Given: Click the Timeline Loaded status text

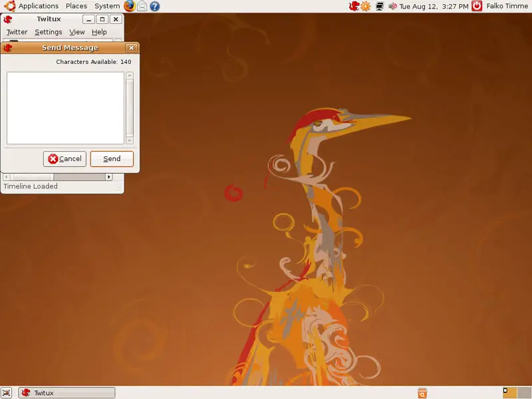Looking at the screenshot, I should pos(31,186).
